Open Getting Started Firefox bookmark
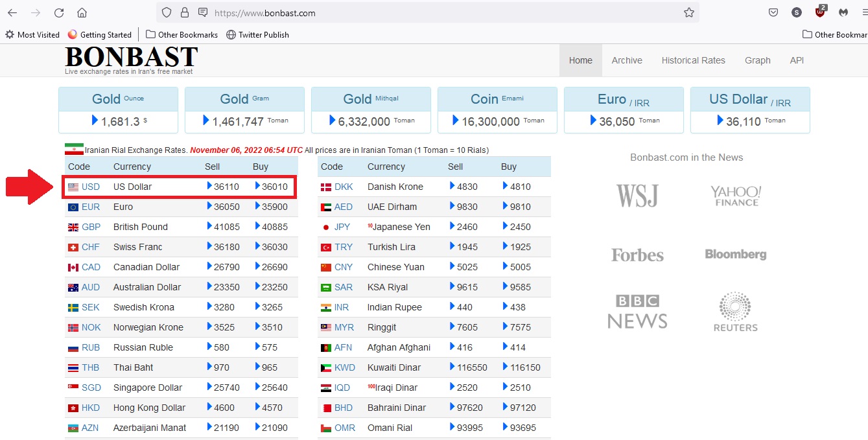 coord(99,35)
